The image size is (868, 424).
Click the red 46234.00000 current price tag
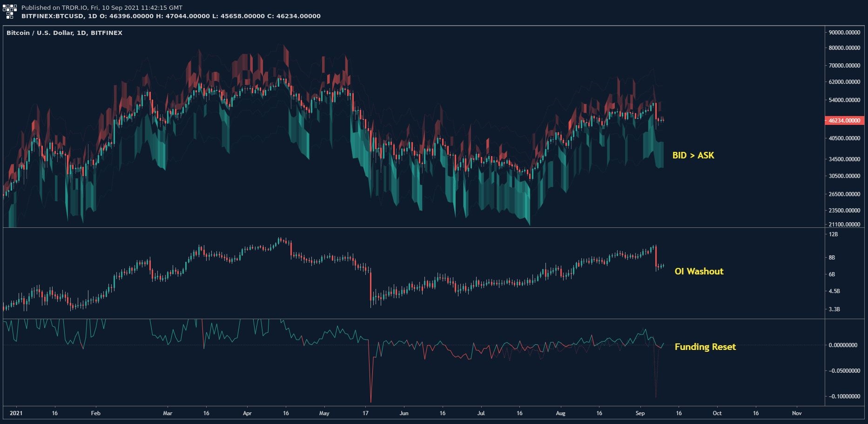tap(844, 120)
